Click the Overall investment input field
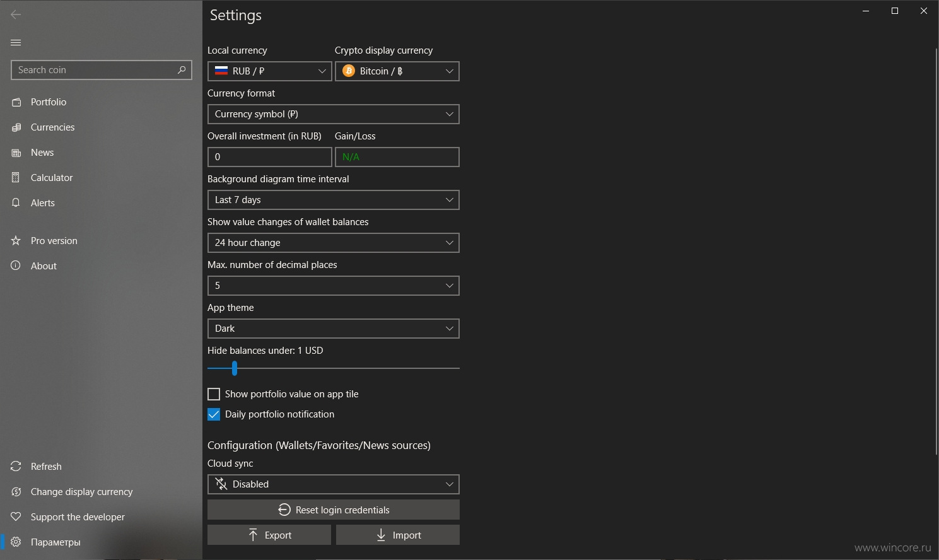The height and width of the screenshot is (560, 939). (x=270, y=157)
